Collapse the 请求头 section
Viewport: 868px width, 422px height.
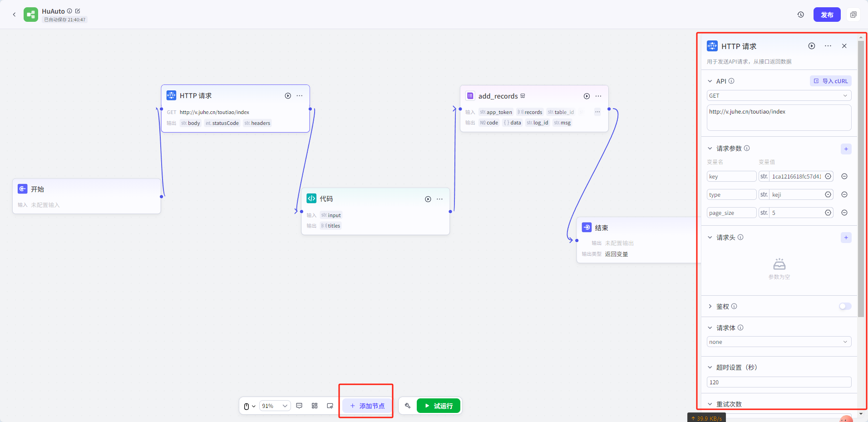[710, 238]
